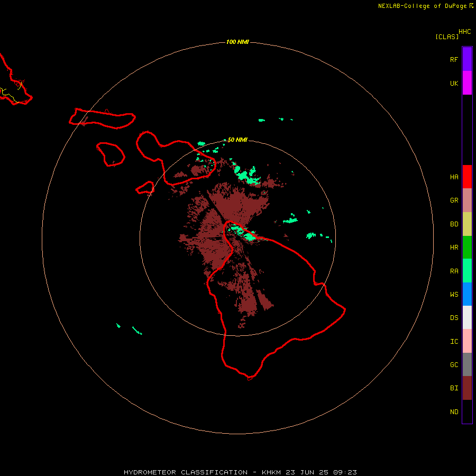Click the GR legend label

click(x=454, y=200)
